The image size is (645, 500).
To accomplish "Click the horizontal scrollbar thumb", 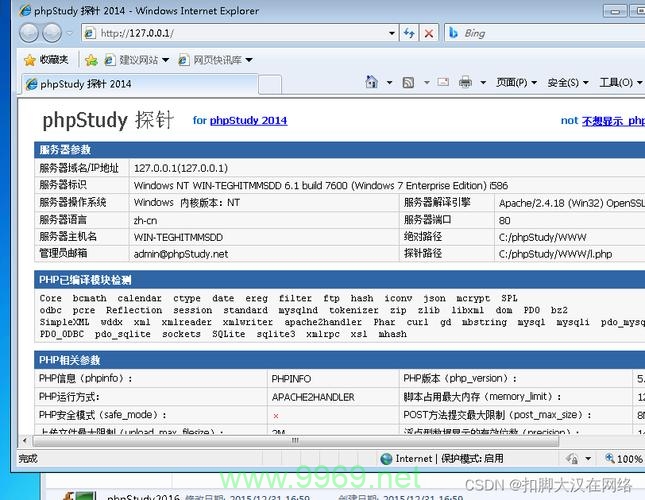I will point(295,441).
